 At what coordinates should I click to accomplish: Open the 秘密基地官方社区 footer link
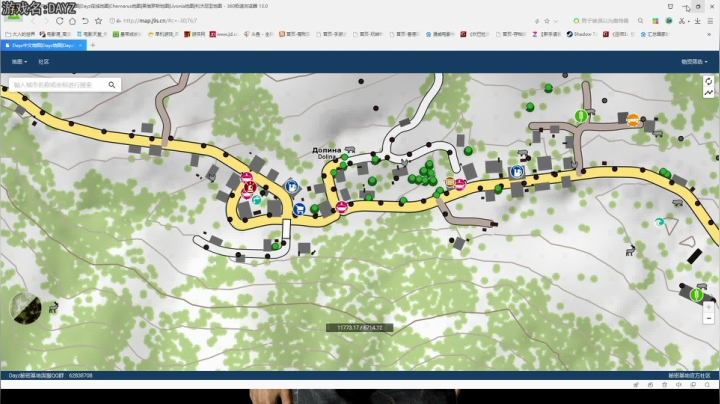689,376
